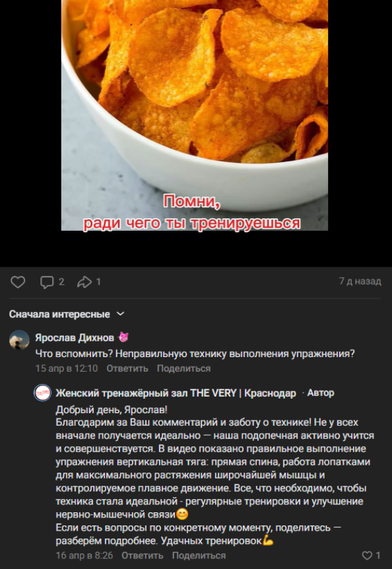
Task: Open THE VERY gym avatar
Action: point(42,393)
